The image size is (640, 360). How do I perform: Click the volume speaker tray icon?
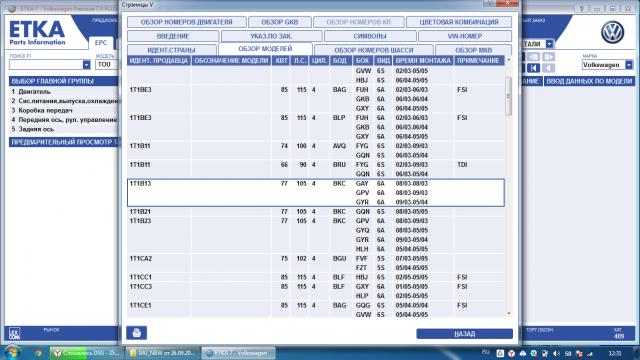(x=556, y=353)
